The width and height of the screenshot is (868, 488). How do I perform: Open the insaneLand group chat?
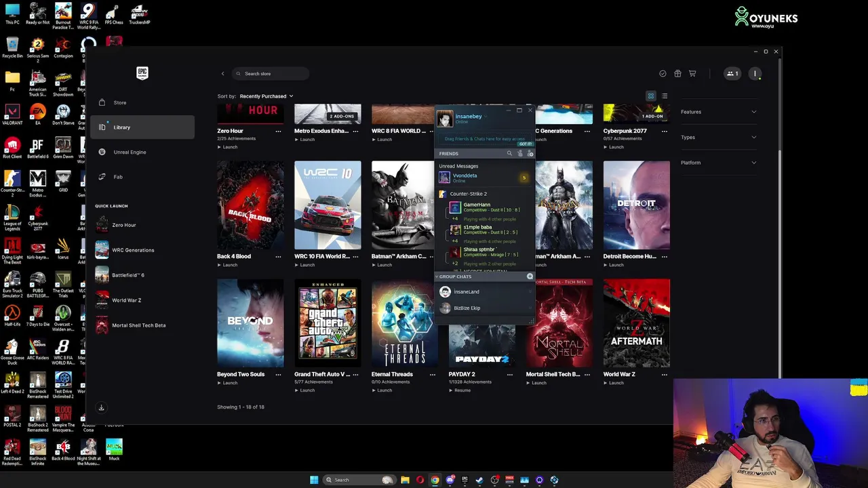pyautogui.click(x=484, y=291)
